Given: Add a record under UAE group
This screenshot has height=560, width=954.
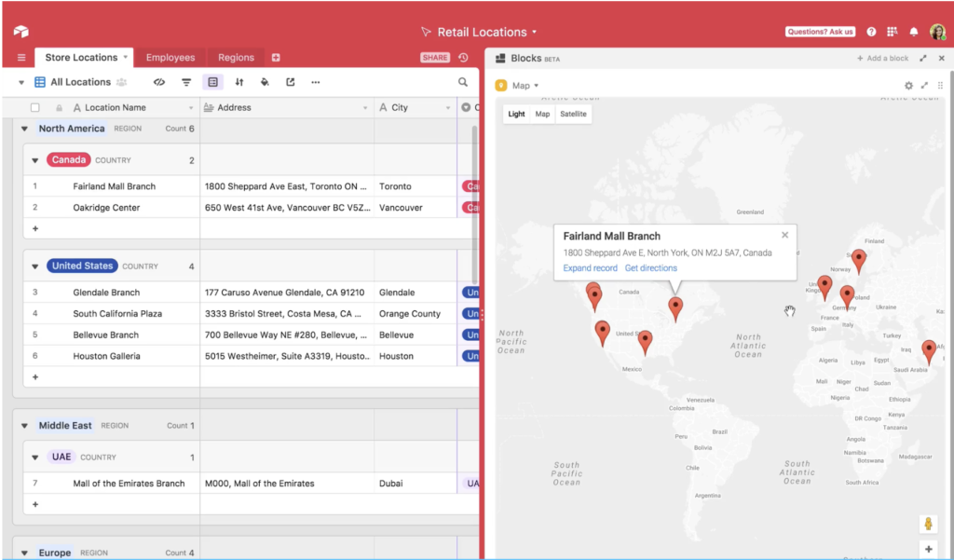Looking at the screenshot, I should (x=35, y=505).
